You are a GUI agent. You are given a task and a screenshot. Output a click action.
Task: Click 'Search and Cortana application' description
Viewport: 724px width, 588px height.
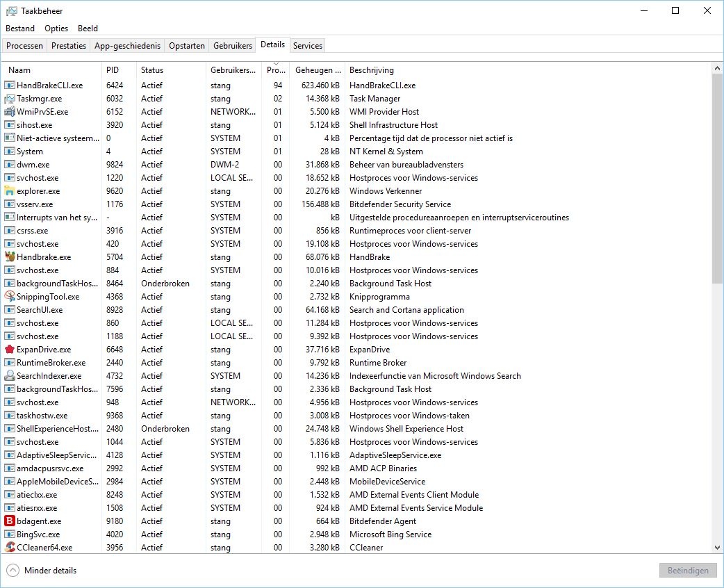pyautogui.click(x=406, y=310)
